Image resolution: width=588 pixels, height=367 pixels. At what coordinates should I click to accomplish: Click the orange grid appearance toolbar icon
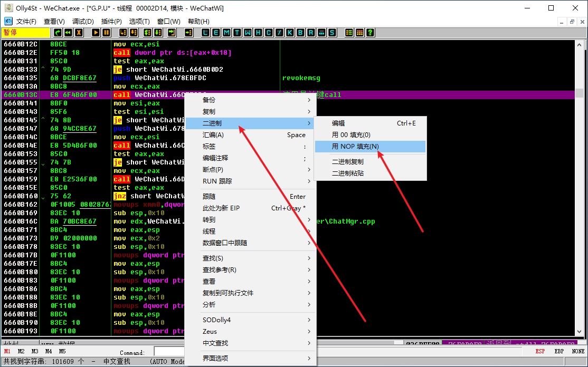(x=359, y=33)
